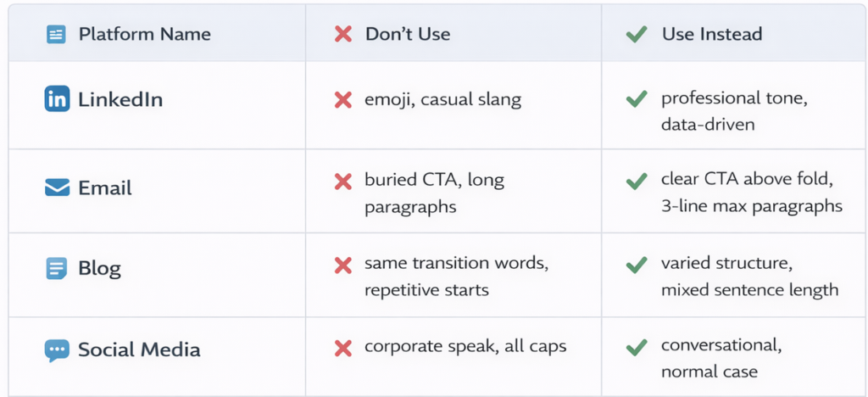Viewport: 868px width, 397px height.
Task: Click the red X in Don't Use header
Action: [x=342, y=35]
